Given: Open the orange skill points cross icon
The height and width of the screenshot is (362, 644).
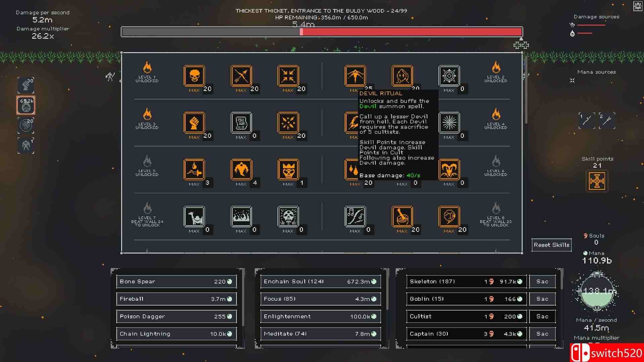Looking at the screenshot, I should [x=597, y=181].
